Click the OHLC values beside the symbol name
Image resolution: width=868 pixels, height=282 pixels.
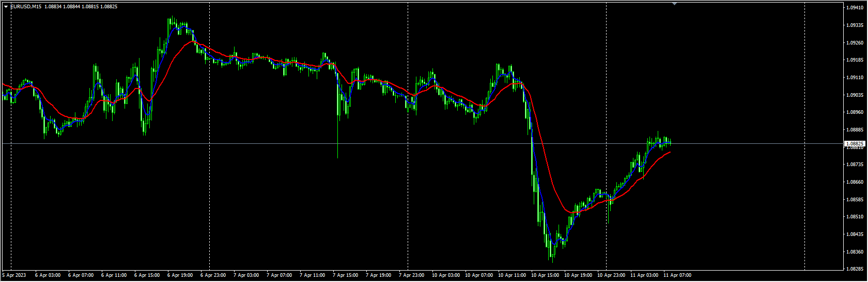(81, 7)
